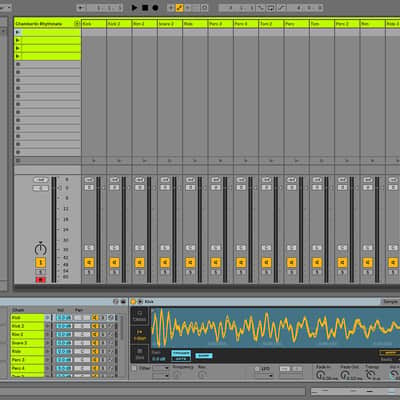
Task: Open the Filter type dropdown
Action: pos(160,368)
